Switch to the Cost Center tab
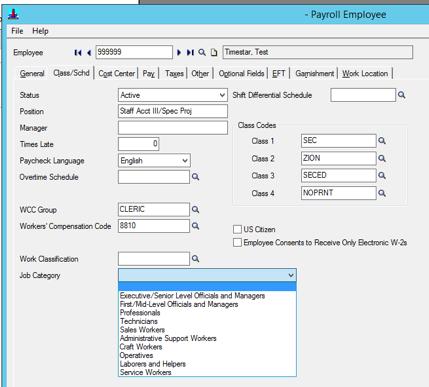429x387 pixels. (x=116, y=73)
